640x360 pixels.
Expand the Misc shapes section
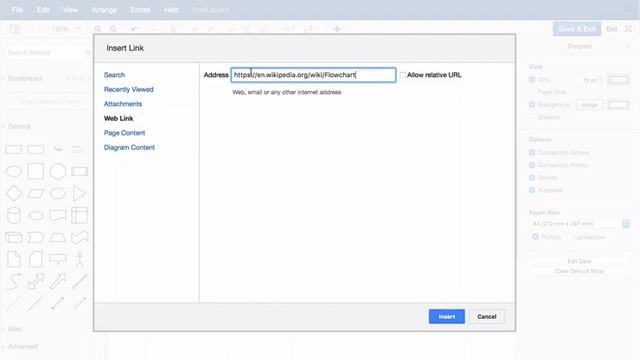tap(12, 329)
